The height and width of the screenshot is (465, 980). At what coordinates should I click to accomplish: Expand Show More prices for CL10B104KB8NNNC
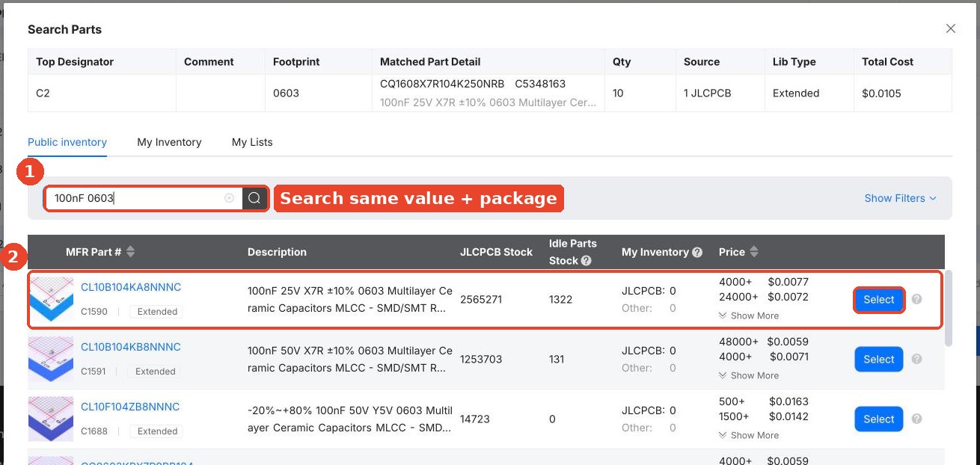pyautogui.click(x=748, y=375)
